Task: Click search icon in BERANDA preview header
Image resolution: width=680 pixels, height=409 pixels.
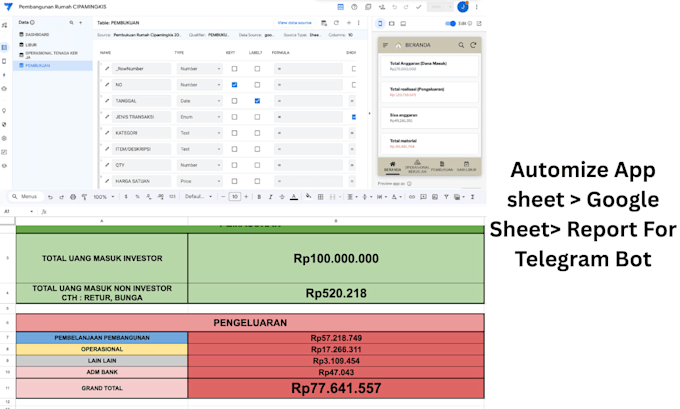Action: tap(461, 45)
